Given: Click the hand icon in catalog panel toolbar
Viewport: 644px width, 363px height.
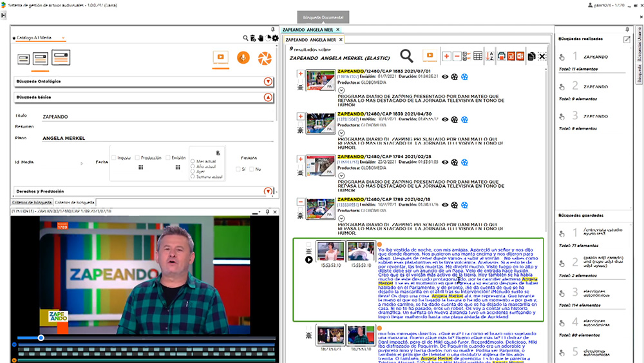Looking at the screenshot, I should pos(260,38).
